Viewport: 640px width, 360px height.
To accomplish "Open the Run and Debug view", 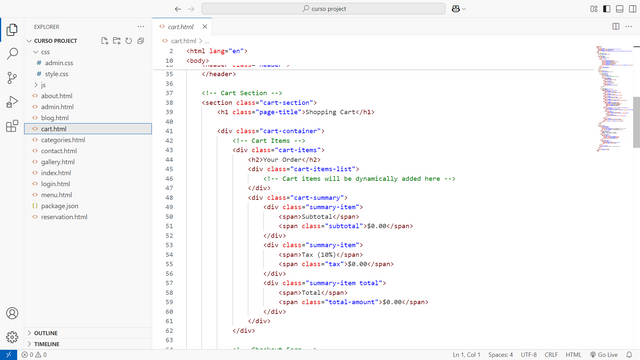I will (12, 102).
